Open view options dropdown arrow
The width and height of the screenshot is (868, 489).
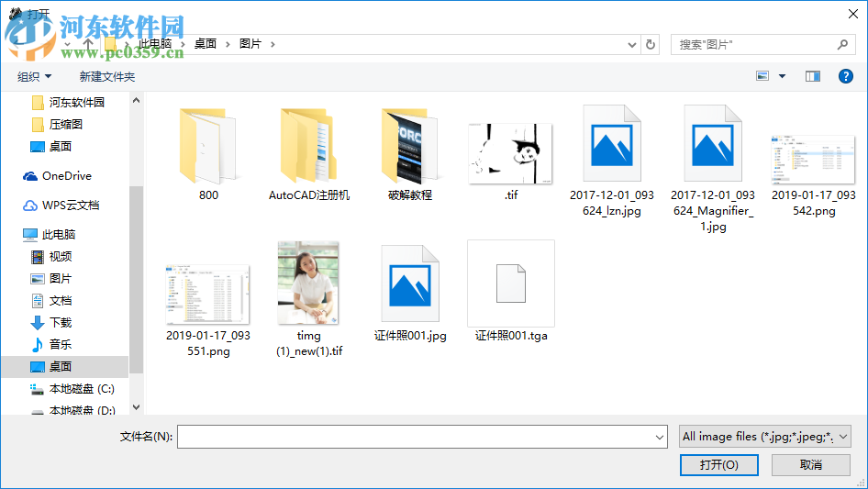tap(782, 76)
